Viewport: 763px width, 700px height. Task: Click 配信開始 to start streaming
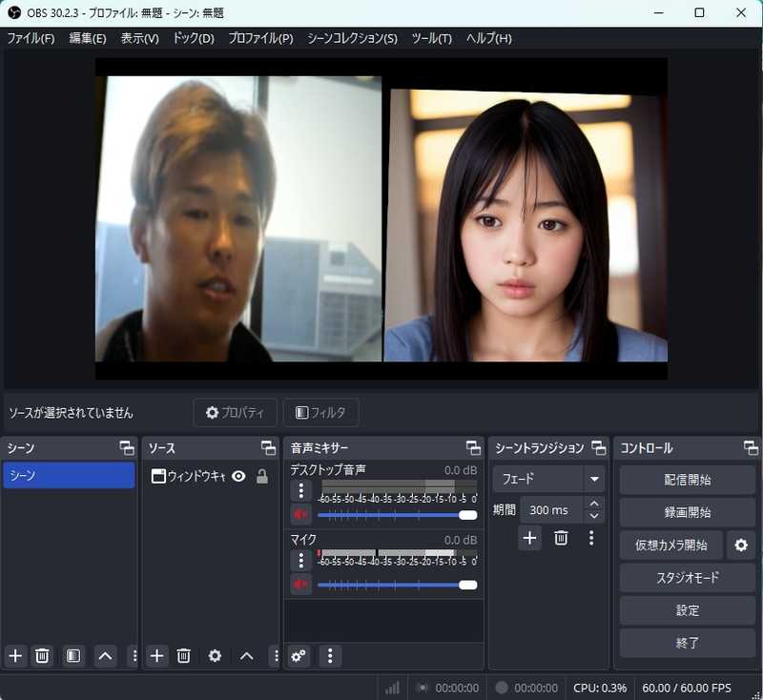(687, 480)
